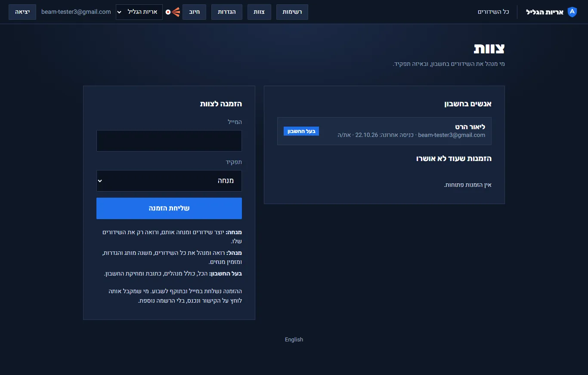Click the beam-tester3@gmail.com address in header
The width and height of the screenshot is (588, 375).
(76, 12)
